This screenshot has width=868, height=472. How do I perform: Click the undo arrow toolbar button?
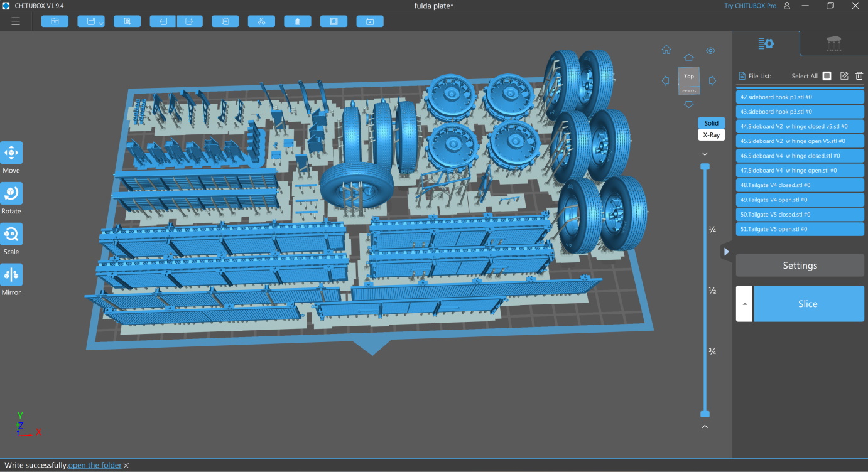coord(163,21)
